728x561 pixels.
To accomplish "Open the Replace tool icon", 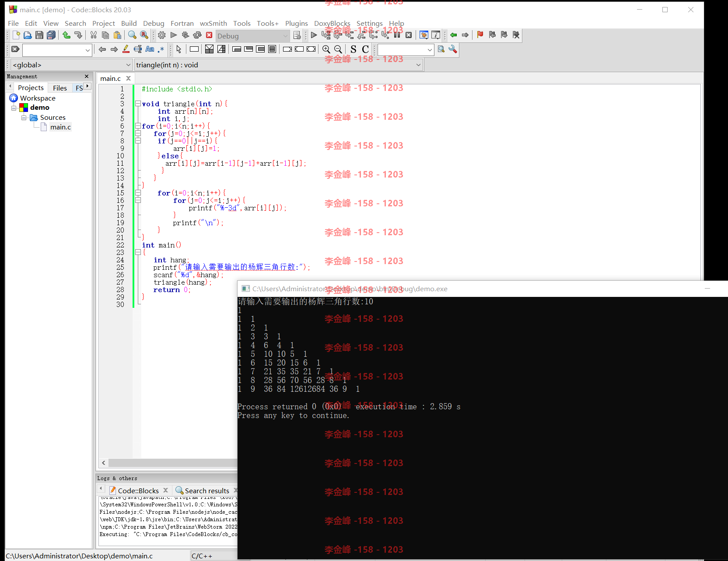I will (144, 35).
